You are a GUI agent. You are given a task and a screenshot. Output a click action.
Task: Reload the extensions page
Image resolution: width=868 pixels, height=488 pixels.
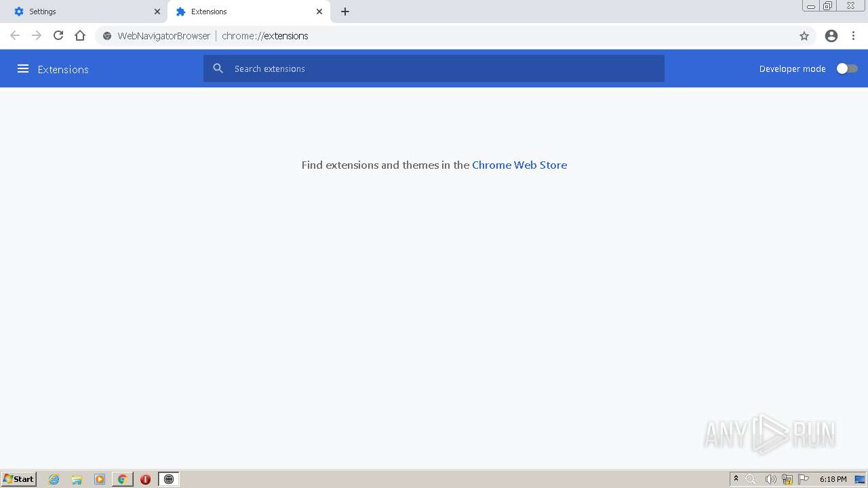(58, 36)
